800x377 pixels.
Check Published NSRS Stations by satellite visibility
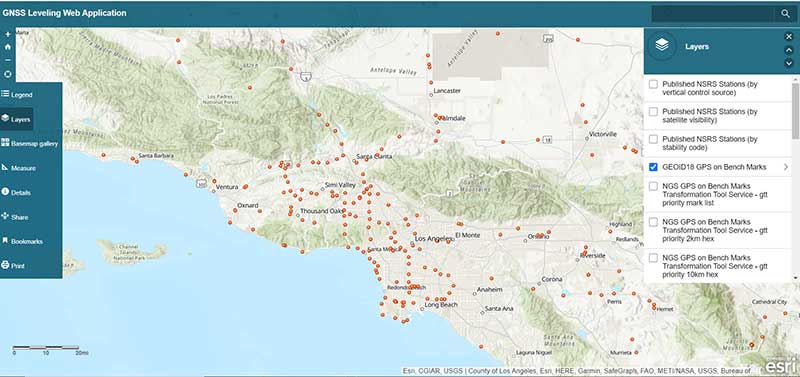tap(653, 111)
